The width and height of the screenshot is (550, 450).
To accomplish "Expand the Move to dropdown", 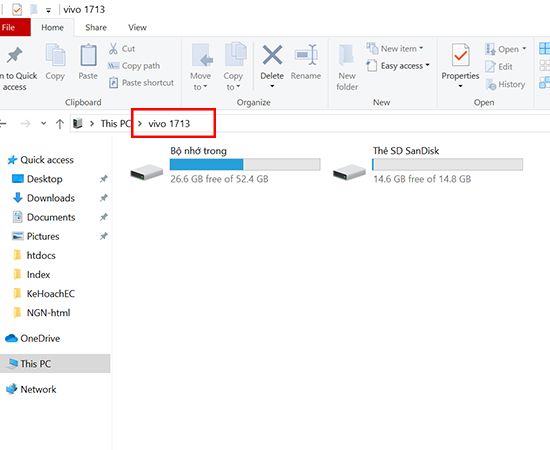I will point(200,81).
